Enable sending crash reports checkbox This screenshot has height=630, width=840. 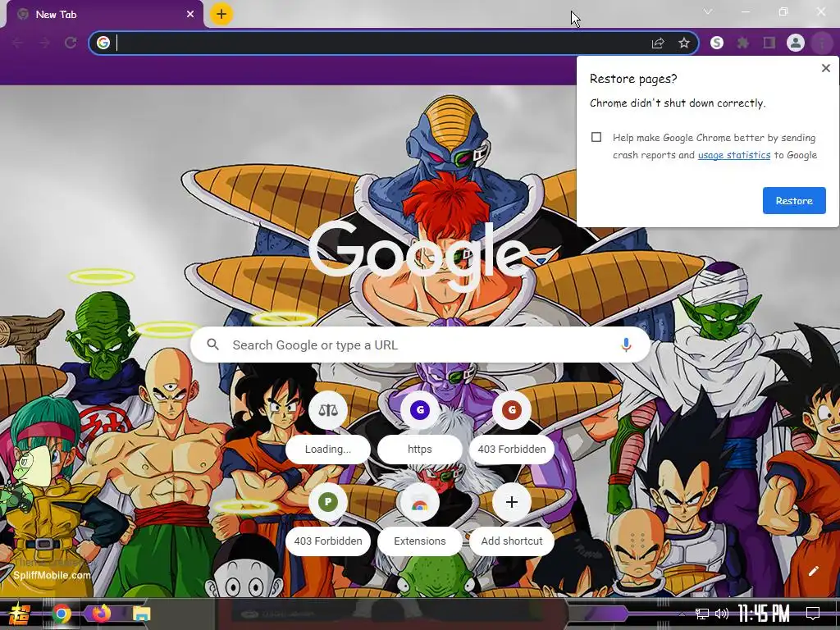596,137
